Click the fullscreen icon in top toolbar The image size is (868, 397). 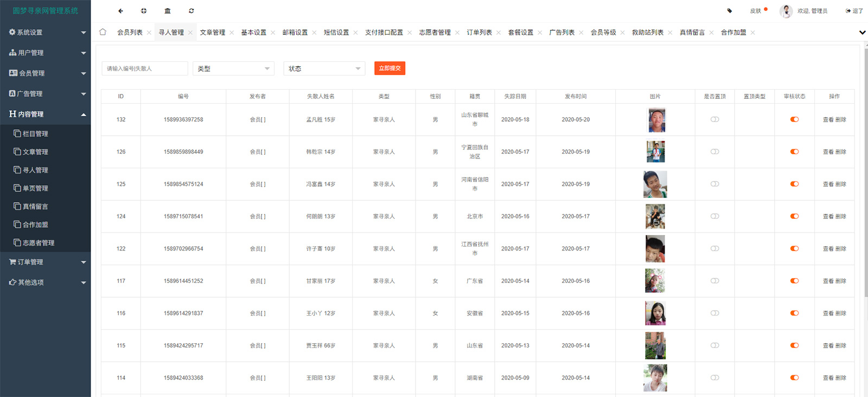click(x=144, y=11)
